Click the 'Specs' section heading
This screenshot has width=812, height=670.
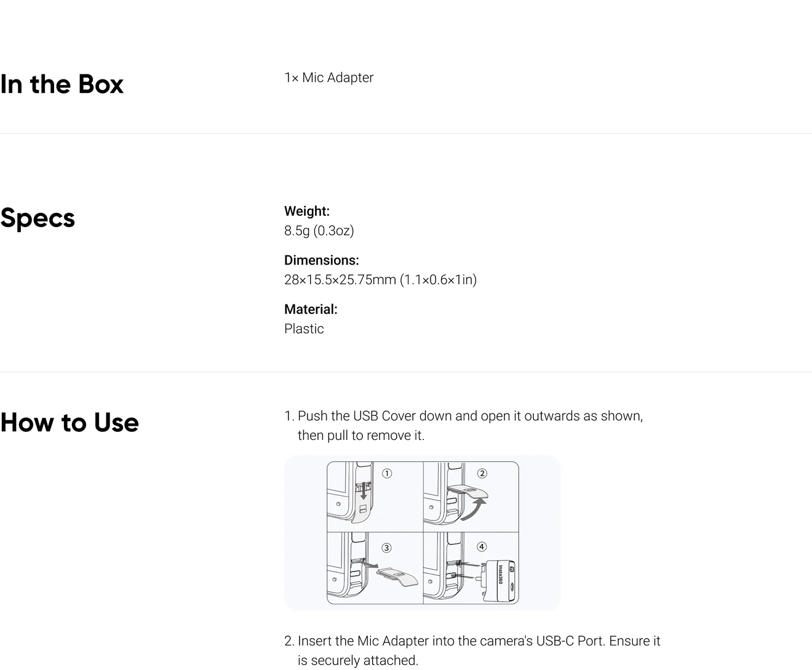38,218
